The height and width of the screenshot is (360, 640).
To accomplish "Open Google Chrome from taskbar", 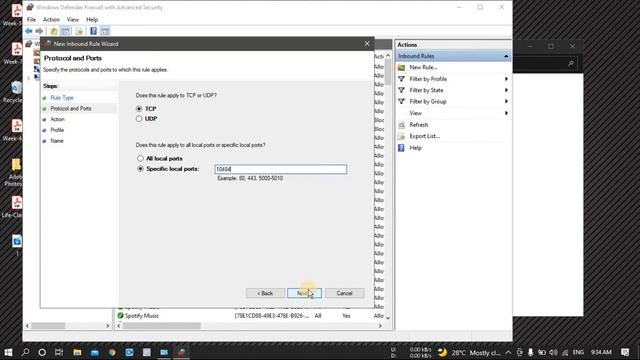I will [112, 352].
